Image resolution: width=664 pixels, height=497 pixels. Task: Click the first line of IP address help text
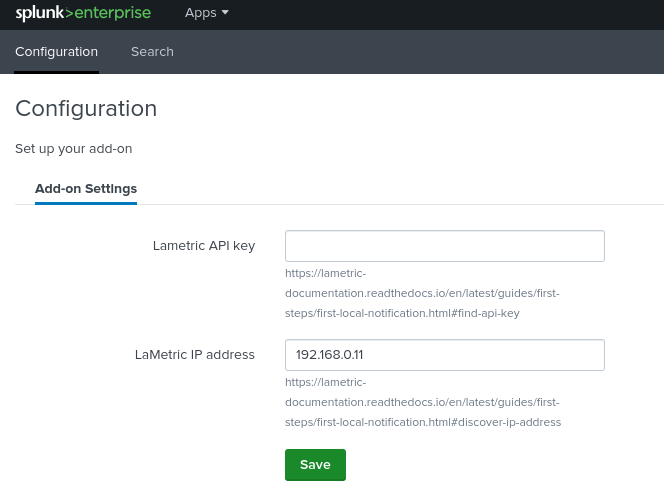326,382
